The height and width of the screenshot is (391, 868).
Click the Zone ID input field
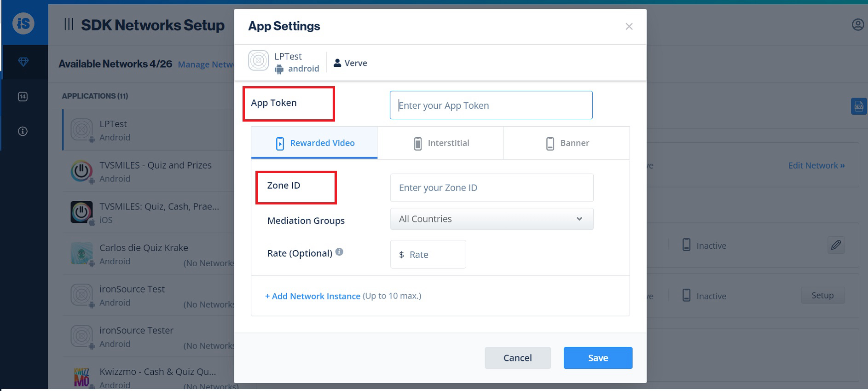pyautogui.click(x=492, y=187)
